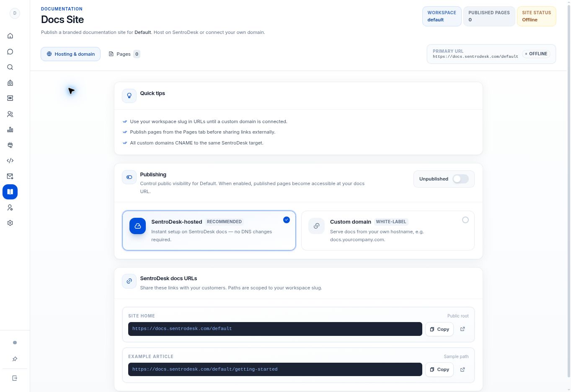Open the home icon in the sidebar
Image resolution: width=571 pixels, height=392 pixels.
10,36
